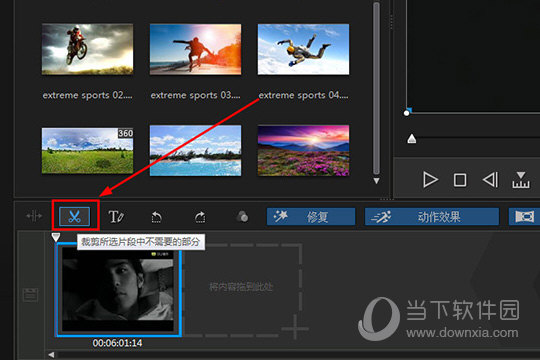Select the purple flower sunset thumbnail
The image size is (540, 360).
[x=303, y=150]
